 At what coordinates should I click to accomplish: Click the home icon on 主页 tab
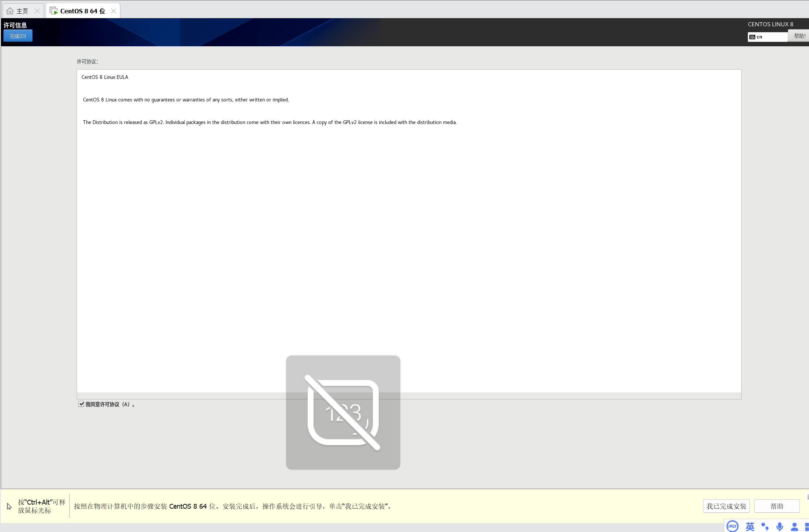[x=10, y=11]
